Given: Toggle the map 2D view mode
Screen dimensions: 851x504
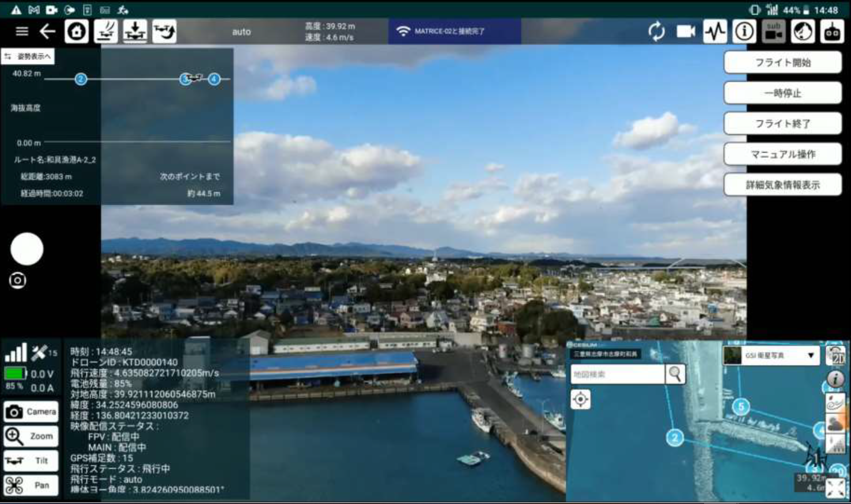Looking at the screenshot, I should point(836,355).
